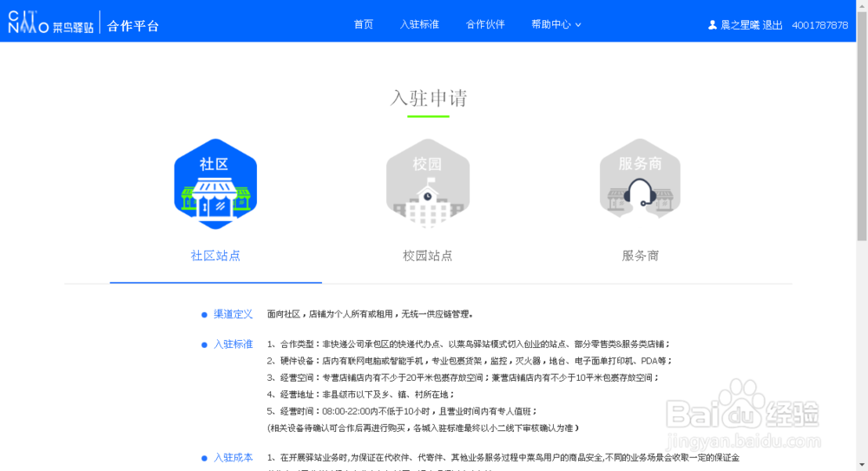The height and width of the screenshot is (471, 868).
Task: Click the vertical scrollbar thumb
Action: [862, 125]
